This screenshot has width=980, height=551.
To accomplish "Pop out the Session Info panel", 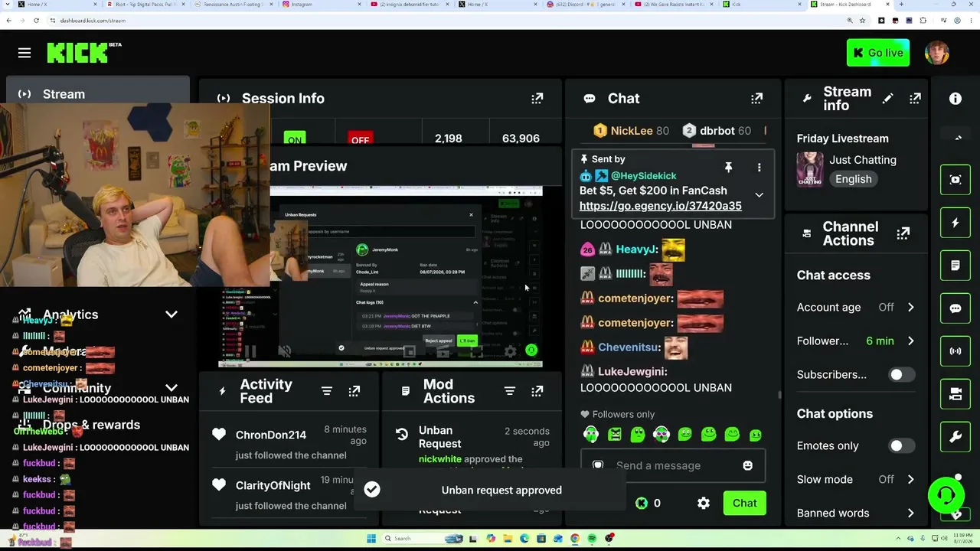I will click(537, 99).
